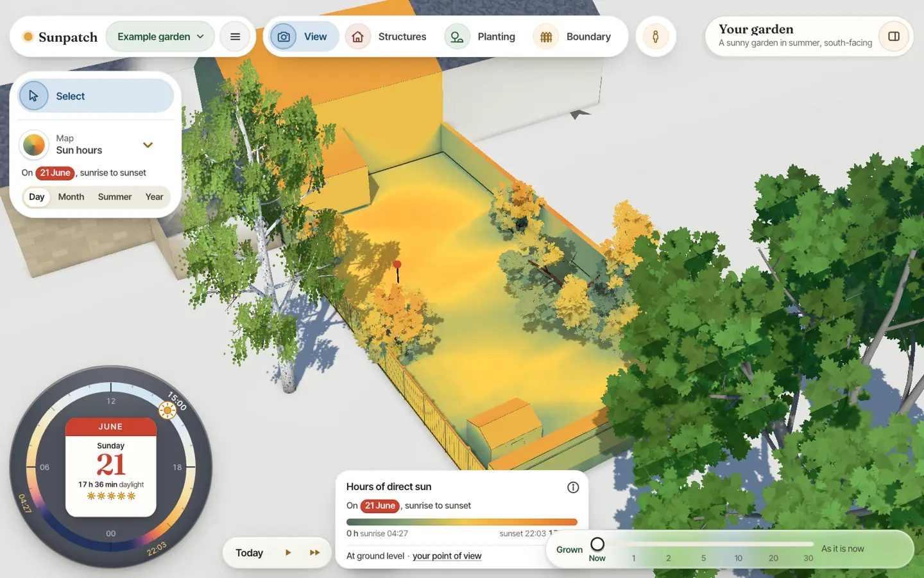Click the red pin marker in garden
The width and height of the screenshot is (924, 578).
click(397, 265)
